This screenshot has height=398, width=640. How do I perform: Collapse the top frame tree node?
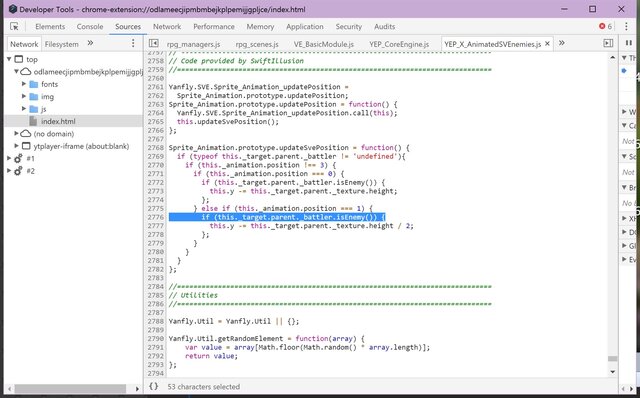click(9, 59)
